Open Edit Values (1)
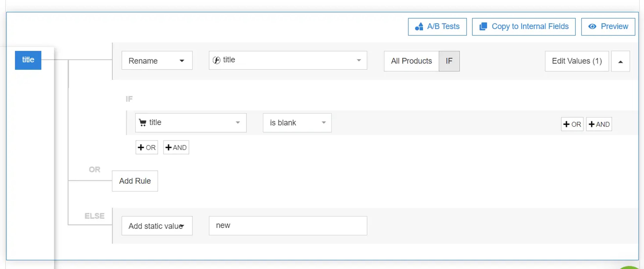This screenshot has width=644, height=269. [x=577, y=61]
